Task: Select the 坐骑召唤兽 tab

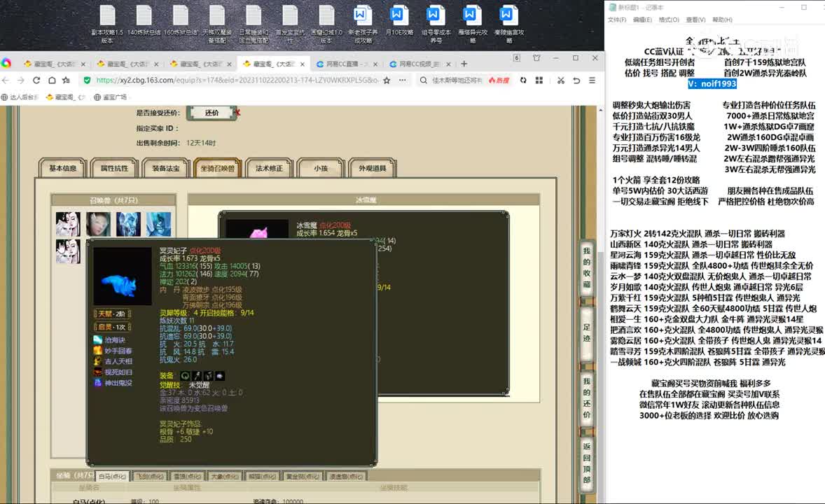Action: click(217, 169)
